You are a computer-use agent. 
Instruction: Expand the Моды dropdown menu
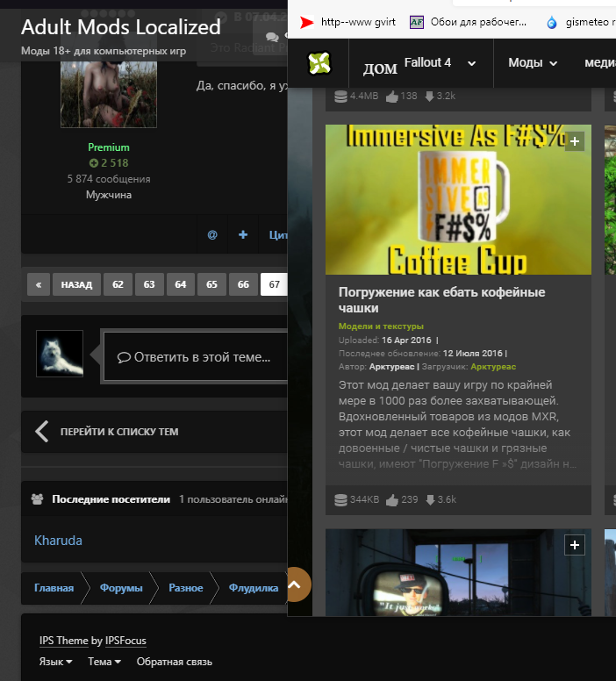tap(533, 63)
